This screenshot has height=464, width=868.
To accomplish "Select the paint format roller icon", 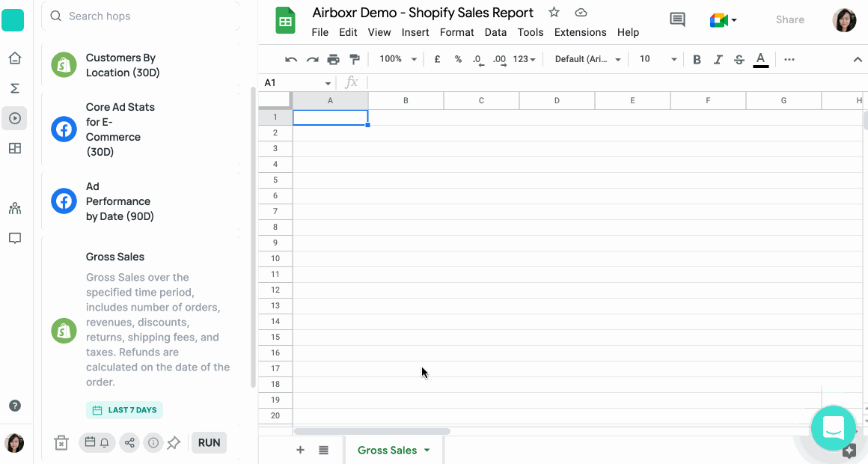I will pyautogui.click(x=354, y=59).
